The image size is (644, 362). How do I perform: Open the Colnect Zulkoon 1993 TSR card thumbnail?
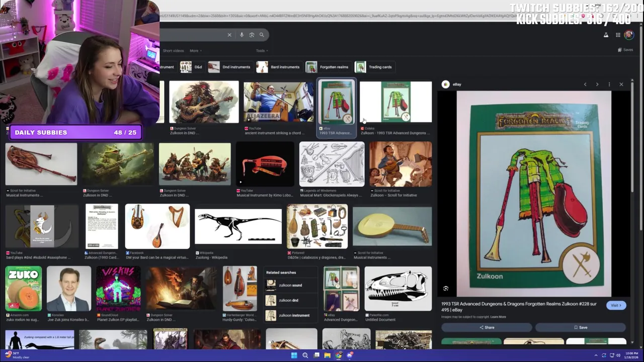[x=395, y=102]
